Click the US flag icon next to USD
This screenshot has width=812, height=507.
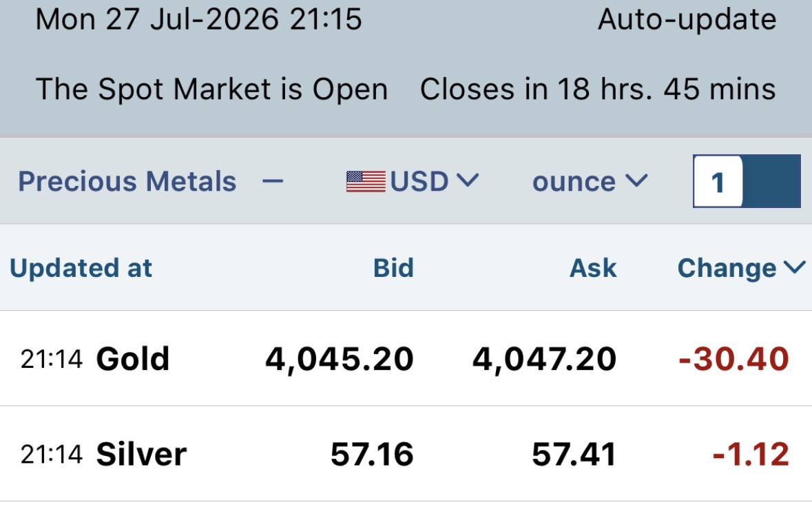coord(366,182)
